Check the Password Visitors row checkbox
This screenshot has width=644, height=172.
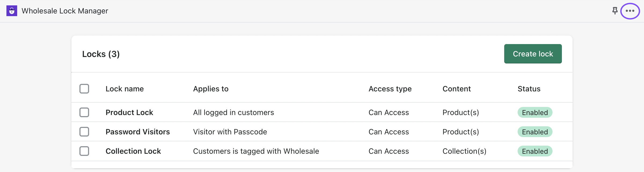click(84, 132)
